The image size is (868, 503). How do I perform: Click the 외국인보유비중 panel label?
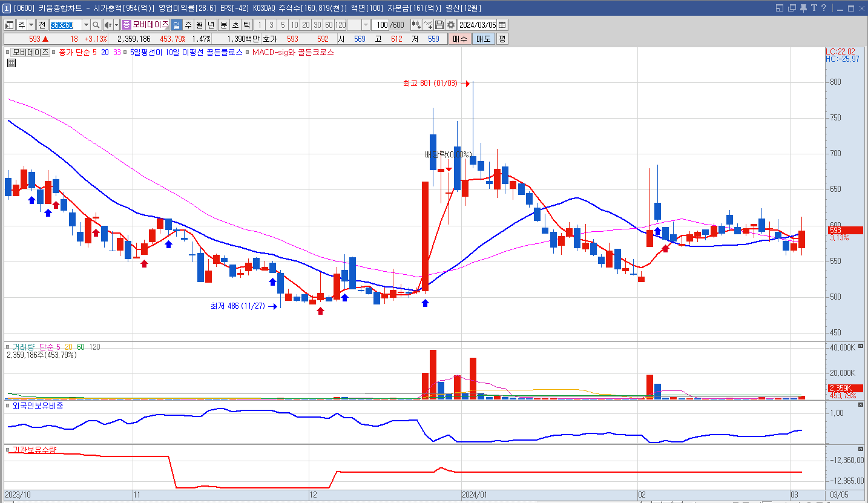click(x=38, y=406)
